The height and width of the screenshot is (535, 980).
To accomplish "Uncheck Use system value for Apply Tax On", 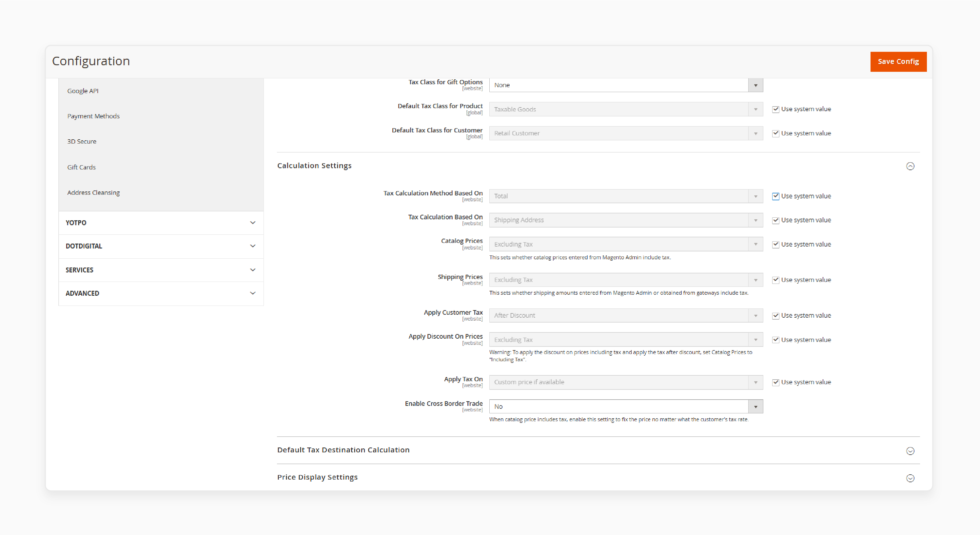I will (775, 383).
